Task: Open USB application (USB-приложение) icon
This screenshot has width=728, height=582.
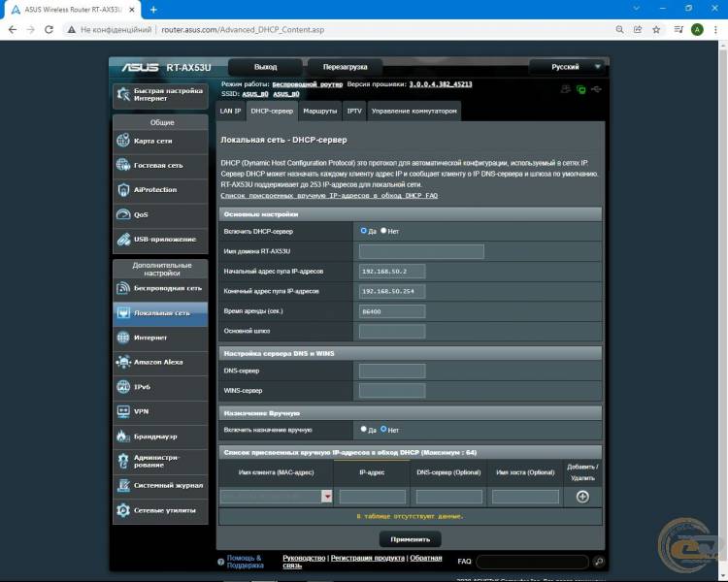Action: click(x=123, y=239)
